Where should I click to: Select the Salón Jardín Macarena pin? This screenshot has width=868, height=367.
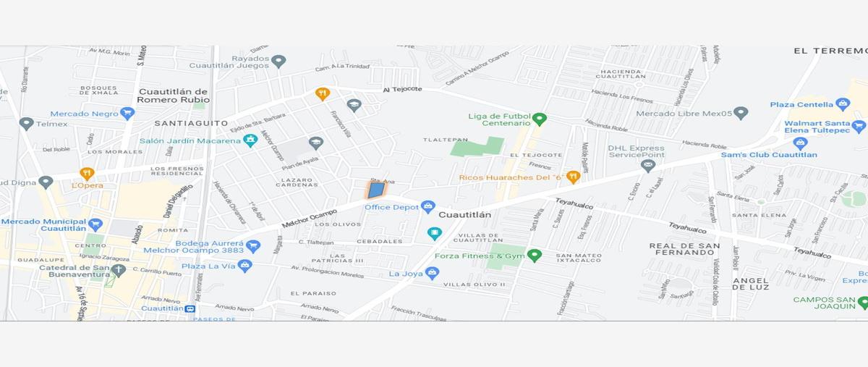[x=250, y=140]
